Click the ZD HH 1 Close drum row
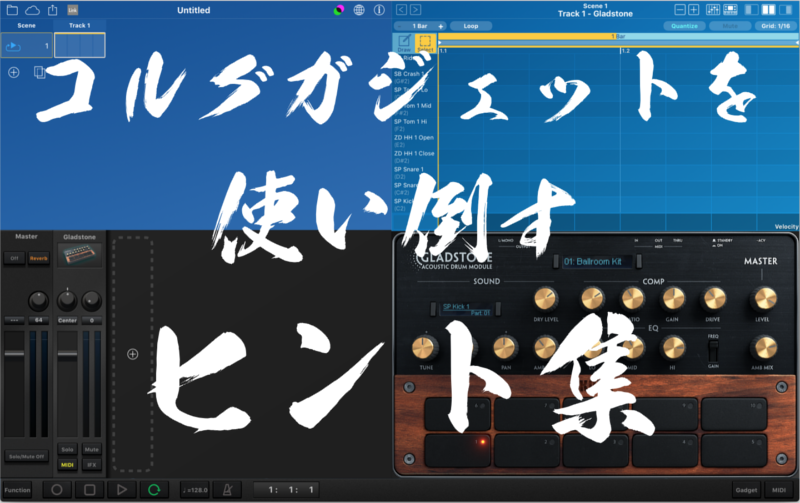 point(414,157)
